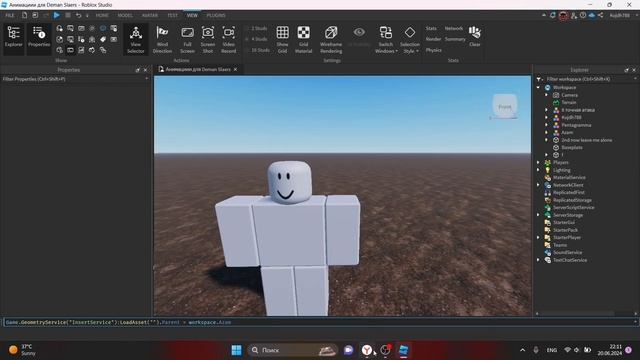This screenshot has height=360, width=640.
Task: Switch to Full Screen mode
Action: coord(187,39)
